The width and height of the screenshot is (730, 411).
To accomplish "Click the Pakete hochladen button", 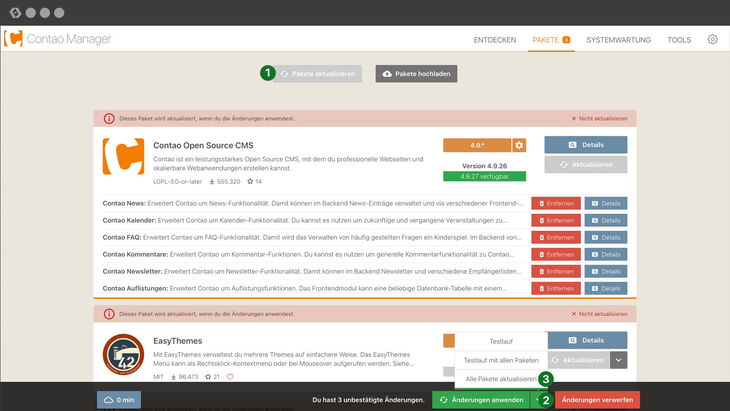I will point(416,73).
